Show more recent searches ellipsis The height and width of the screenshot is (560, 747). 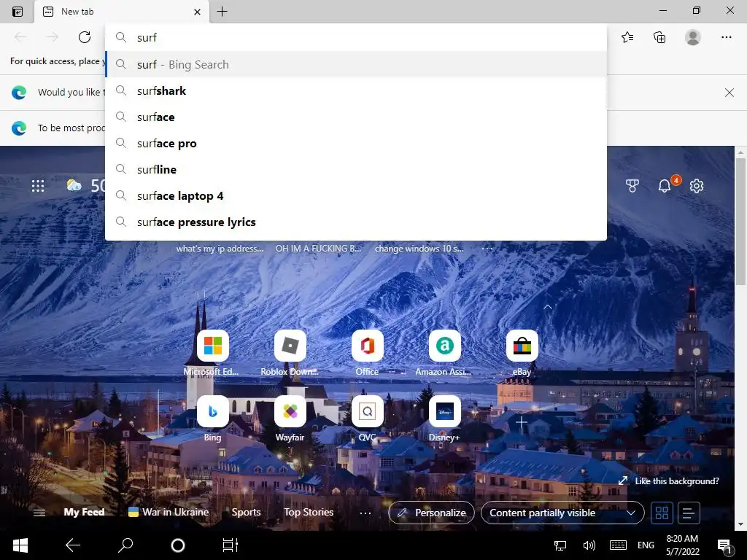(487, 249)
